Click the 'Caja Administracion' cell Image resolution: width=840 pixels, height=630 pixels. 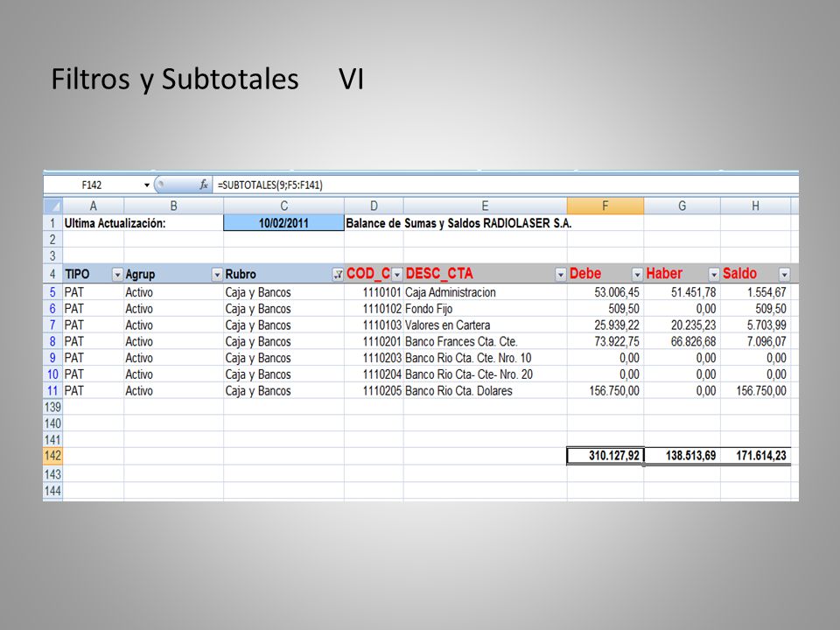(x=485, y=292)
